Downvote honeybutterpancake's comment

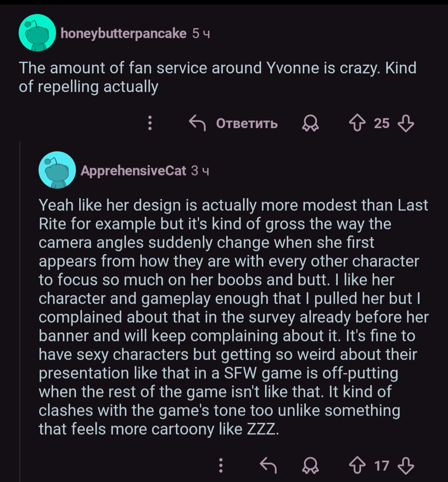pyautogui.click(x=405, y=123)
